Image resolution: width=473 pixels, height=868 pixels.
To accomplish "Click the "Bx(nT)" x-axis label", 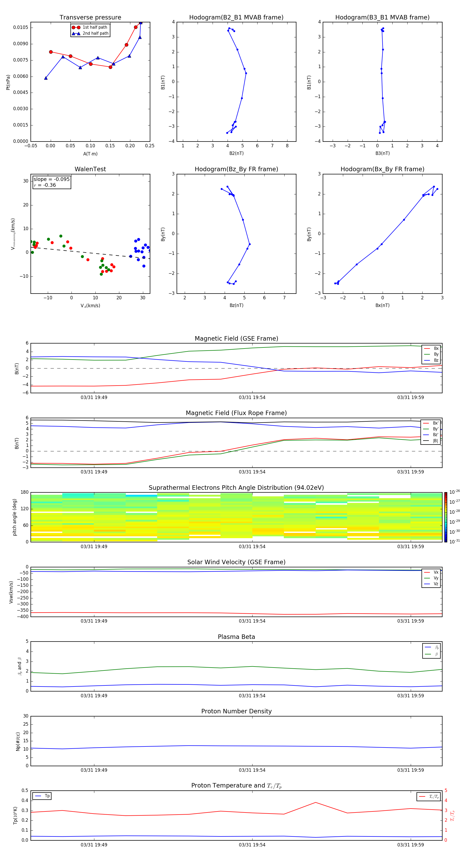I will point(382,306).
